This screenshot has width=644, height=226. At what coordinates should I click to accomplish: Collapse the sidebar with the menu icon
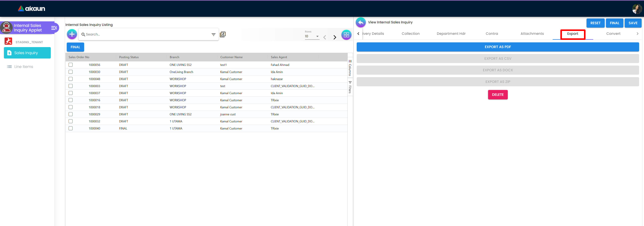click(54, 28)
